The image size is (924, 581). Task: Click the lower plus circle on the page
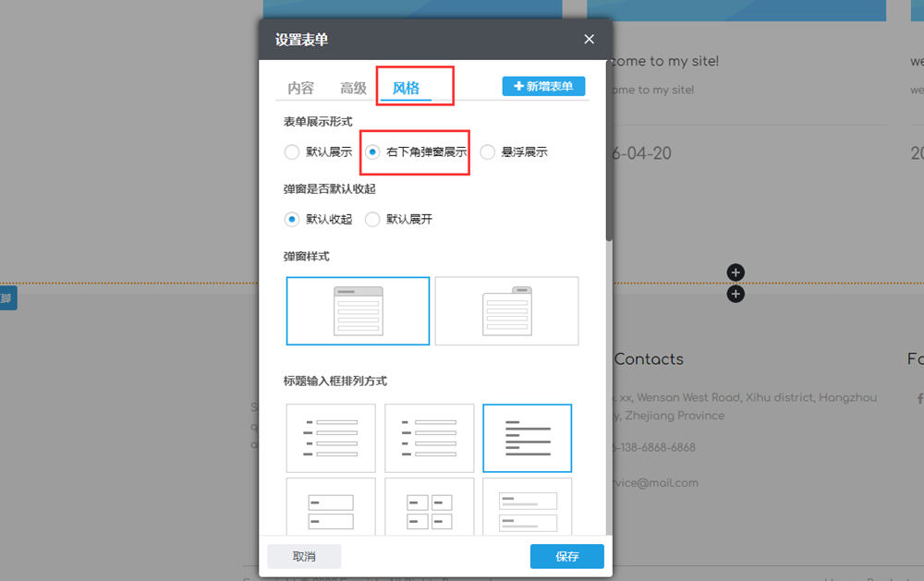736,294
